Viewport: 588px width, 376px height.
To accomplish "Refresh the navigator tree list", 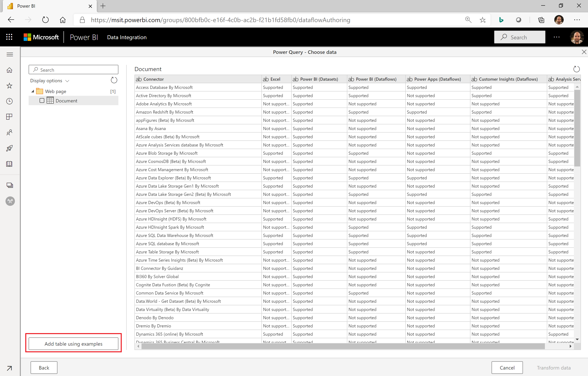I will (x=114, y=80).
